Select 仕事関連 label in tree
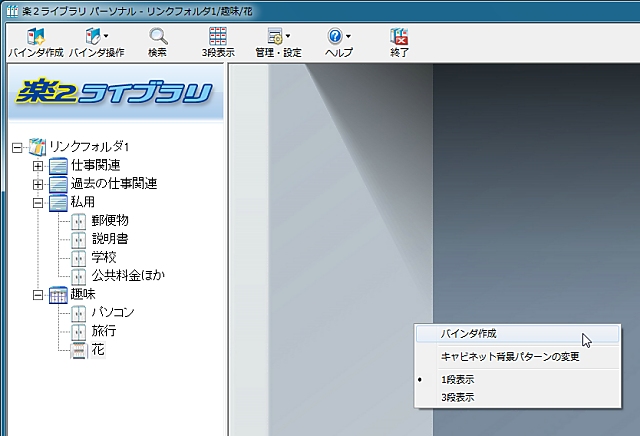The image size is (640, 436). coord(96,165)
